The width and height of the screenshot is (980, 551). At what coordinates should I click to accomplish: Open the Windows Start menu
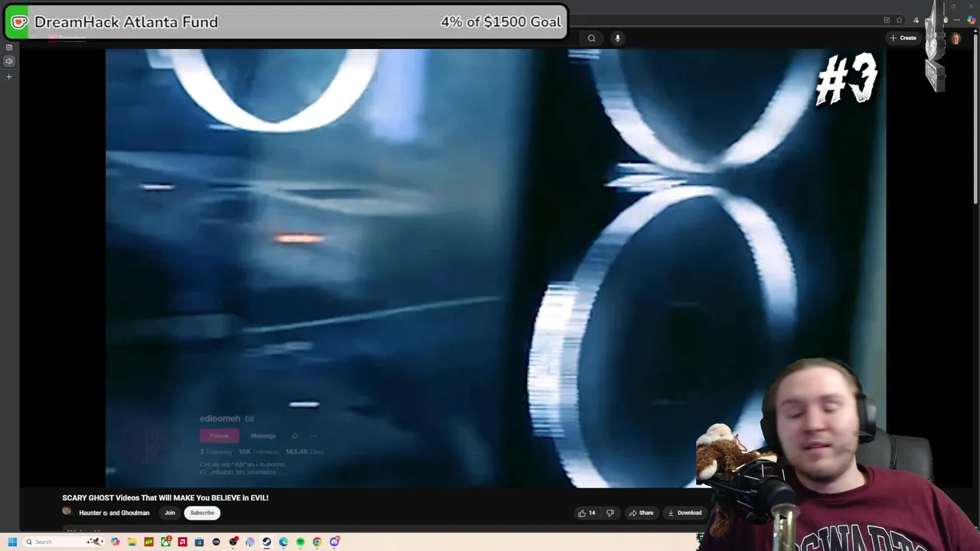point(12,542)
